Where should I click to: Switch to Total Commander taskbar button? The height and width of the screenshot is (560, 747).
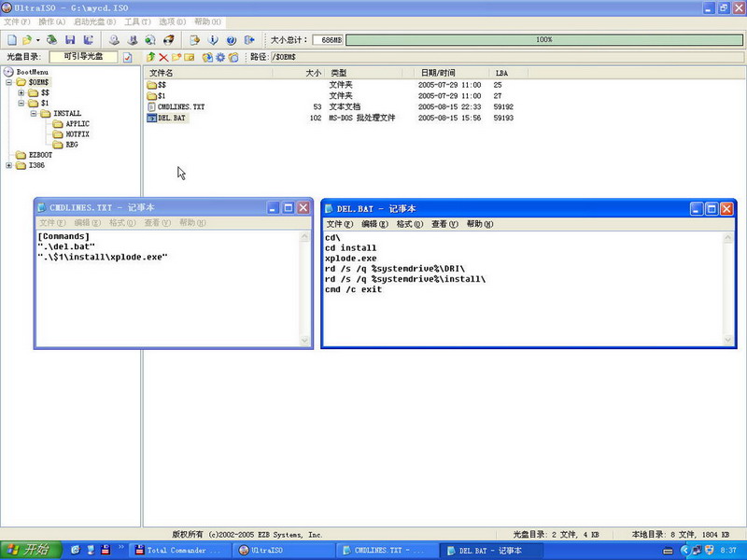[179, 551]
